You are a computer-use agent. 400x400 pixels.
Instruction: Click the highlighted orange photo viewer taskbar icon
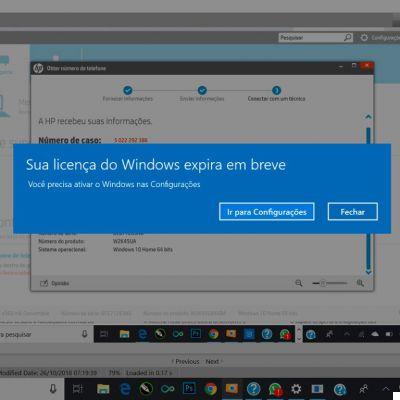(x=232, y=389)
